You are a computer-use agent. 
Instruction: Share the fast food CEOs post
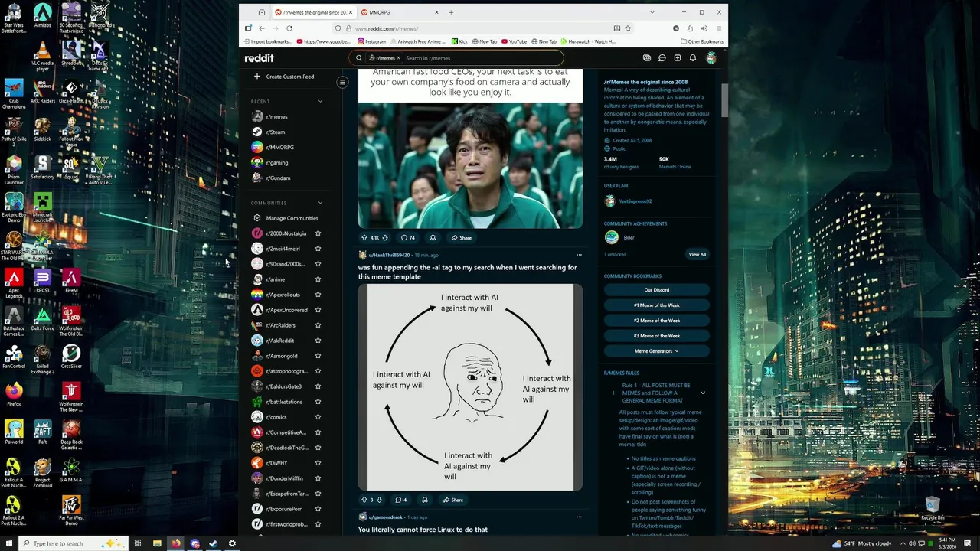tap(461, 238)
